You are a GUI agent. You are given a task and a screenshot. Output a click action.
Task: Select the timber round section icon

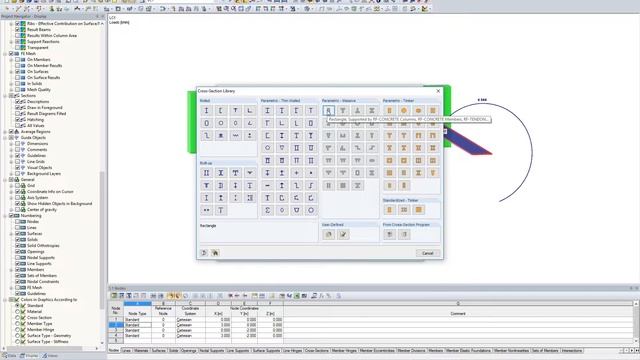tap(404, 110)
